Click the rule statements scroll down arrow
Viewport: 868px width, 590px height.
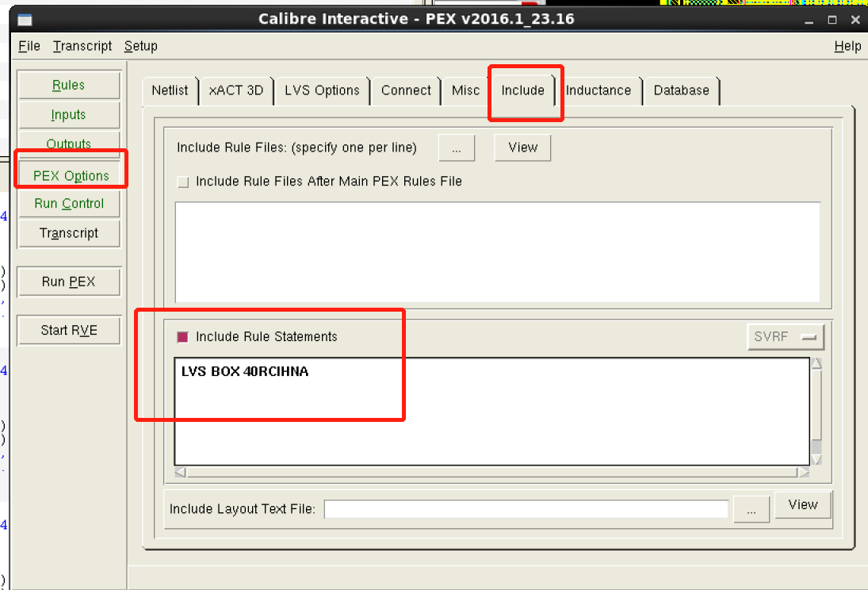816,460
